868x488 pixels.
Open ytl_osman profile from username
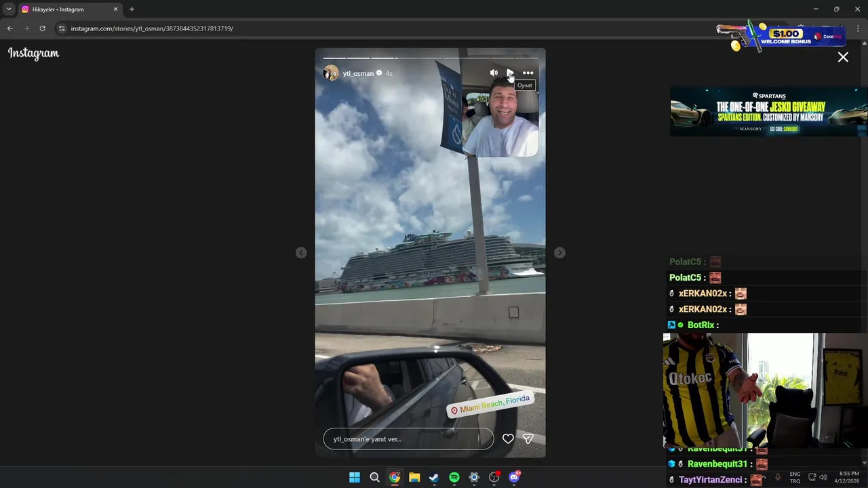pyautogui.click(x=358, y=73)
